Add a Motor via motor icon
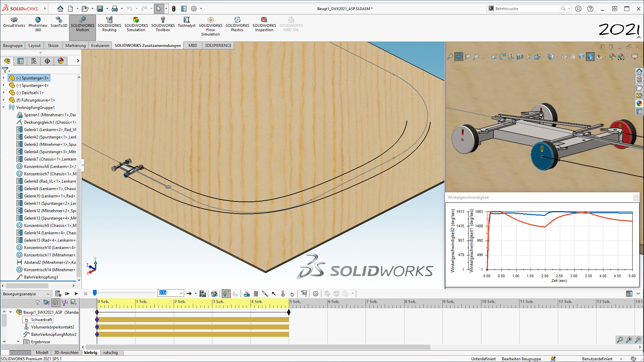Screen dimensions: 644x362 [x=247, y=294]
